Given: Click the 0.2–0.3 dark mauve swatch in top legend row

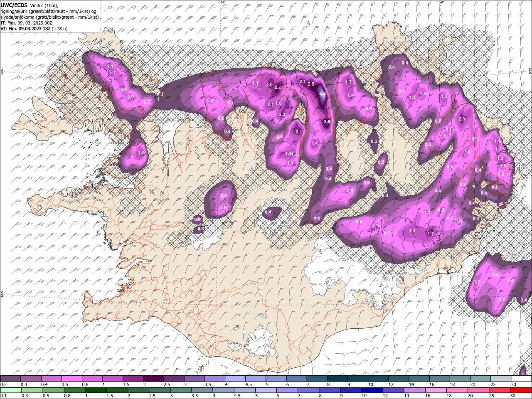Looking at the screenshot, I should point(10,379).
